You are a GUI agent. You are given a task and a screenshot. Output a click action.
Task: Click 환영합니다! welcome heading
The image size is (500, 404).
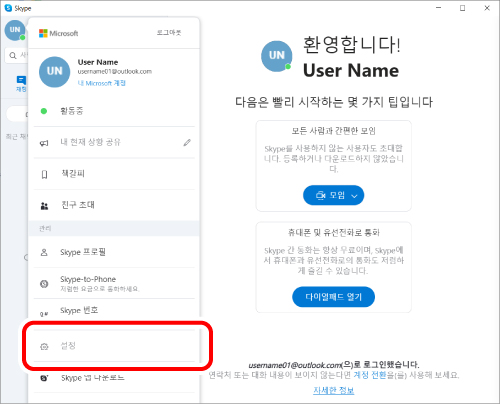click(x=351, y=45)
